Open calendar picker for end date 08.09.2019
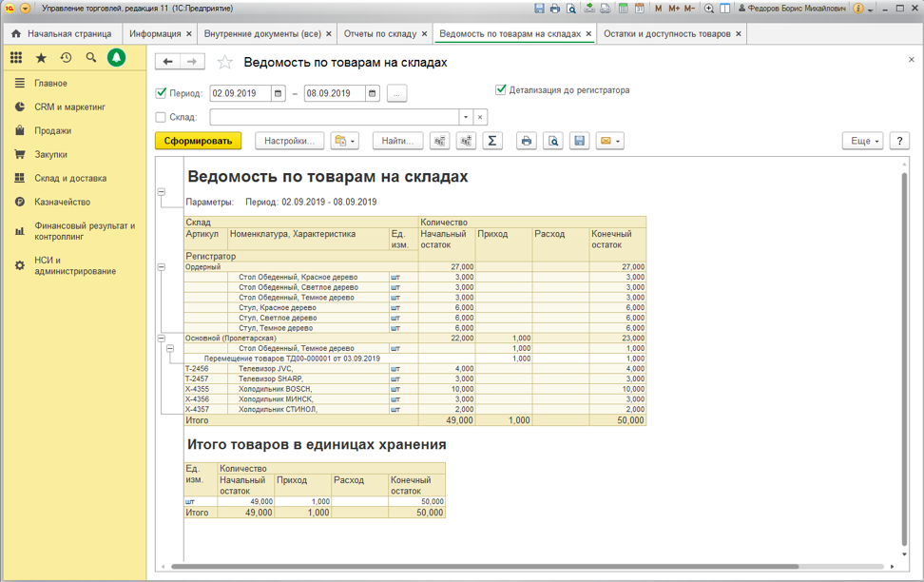Viewport: 924px width, 582px height. point(372,93)
